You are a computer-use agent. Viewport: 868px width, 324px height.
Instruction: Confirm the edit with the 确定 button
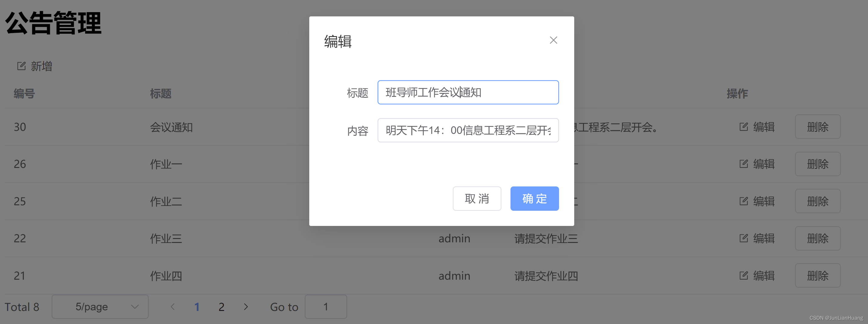(x=534, y=199)
